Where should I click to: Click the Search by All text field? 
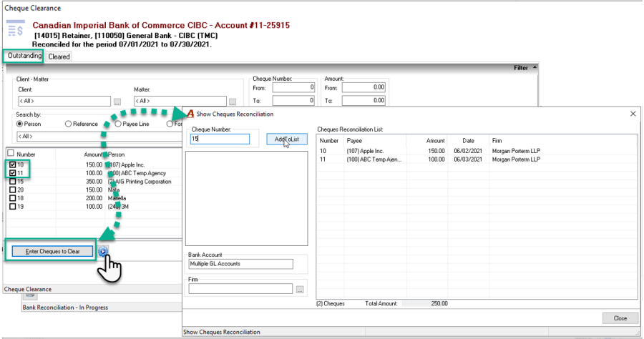coord(99,137)
